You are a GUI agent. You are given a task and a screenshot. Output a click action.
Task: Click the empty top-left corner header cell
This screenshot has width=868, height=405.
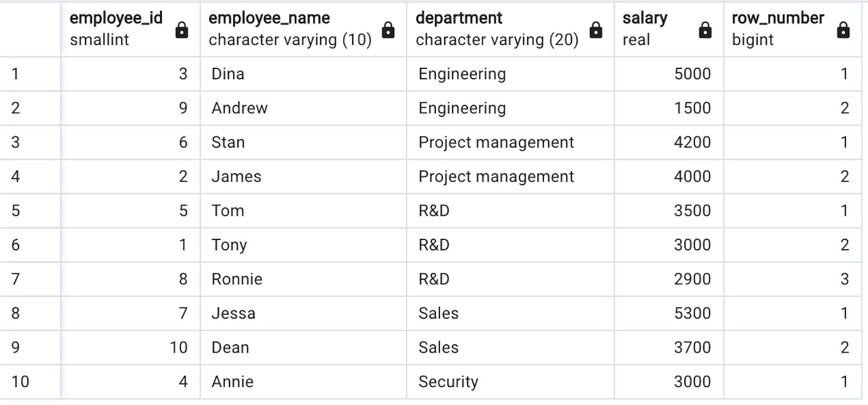tap(29, 29)
